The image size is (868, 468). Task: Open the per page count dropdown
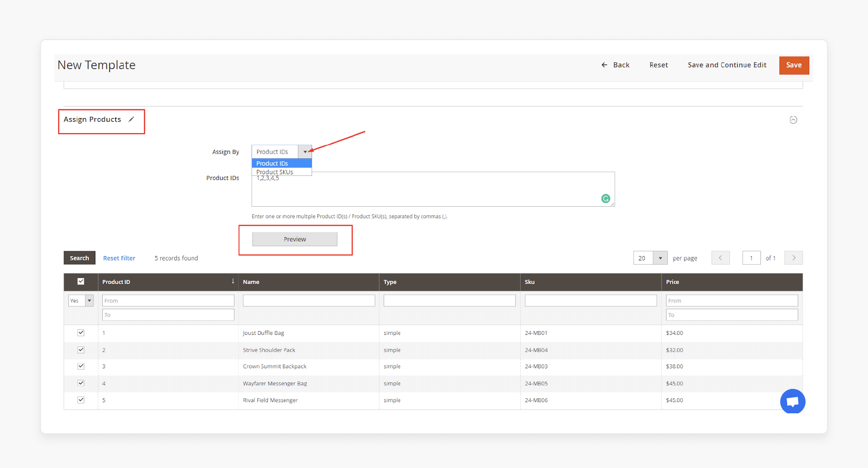tap(660, 258)
